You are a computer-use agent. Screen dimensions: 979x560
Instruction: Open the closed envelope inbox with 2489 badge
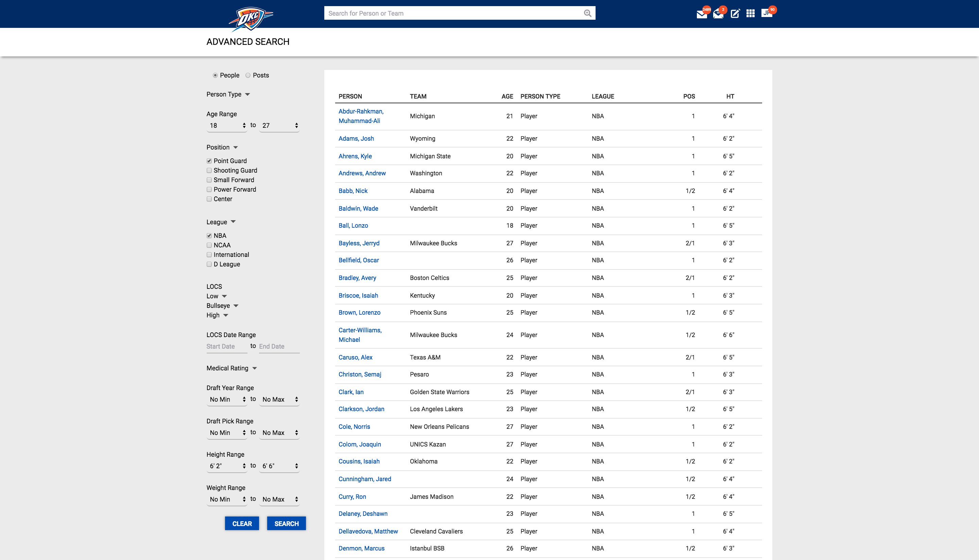click(701, 14)
